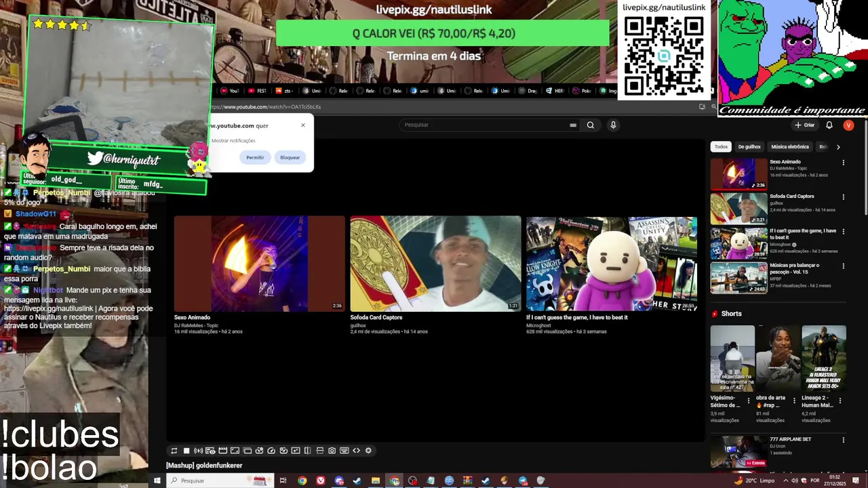Show more filter chips with the arrow
Image resolution: width=868 pixels, height=488 pixels.
(x=838, y=146)
